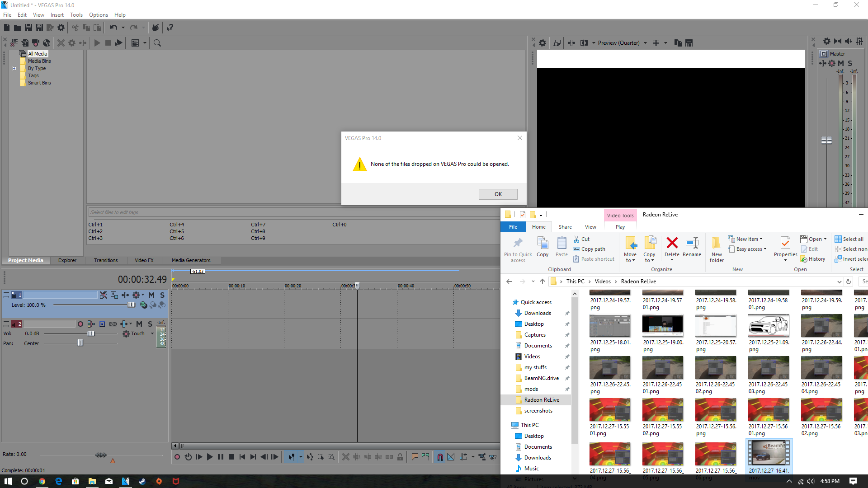868x488 pixels.
Task: Click Insert Marker icon in timeline toolbar
Action: coord(415,457)
